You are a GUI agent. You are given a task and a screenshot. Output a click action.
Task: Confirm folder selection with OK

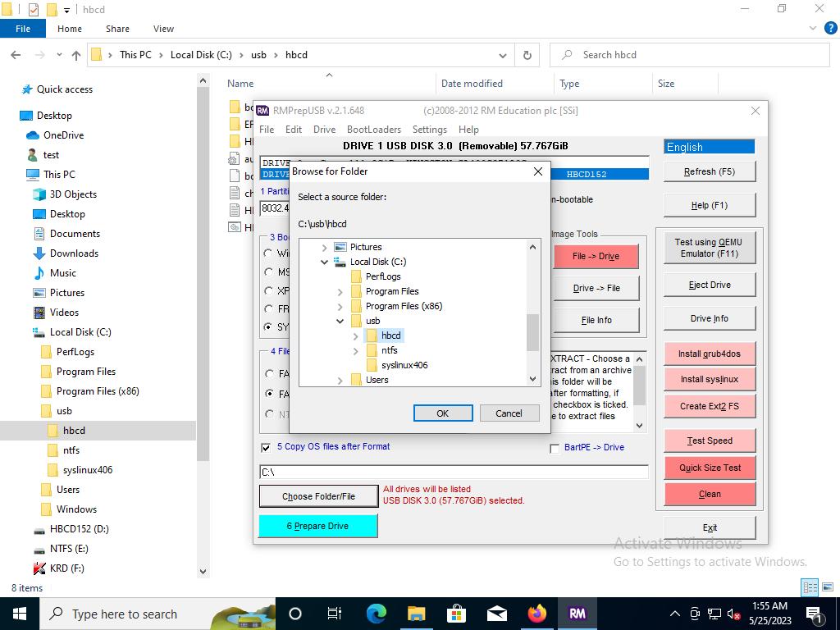point(442,413)
